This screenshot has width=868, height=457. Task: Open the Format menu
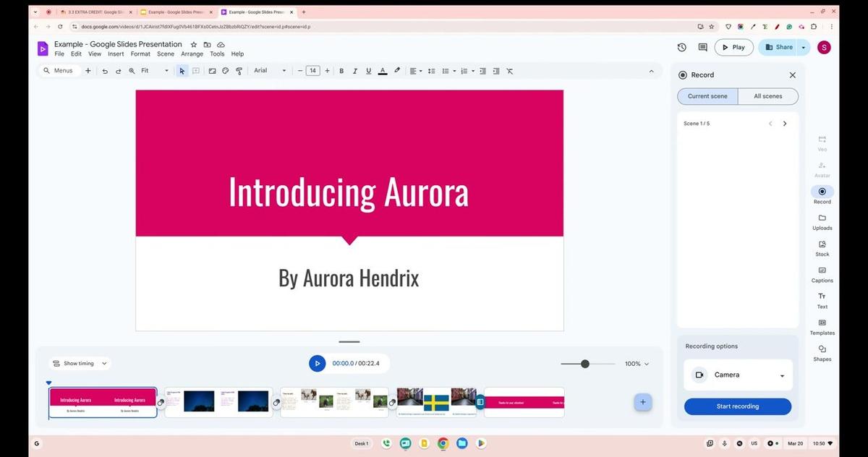point(140,54)
